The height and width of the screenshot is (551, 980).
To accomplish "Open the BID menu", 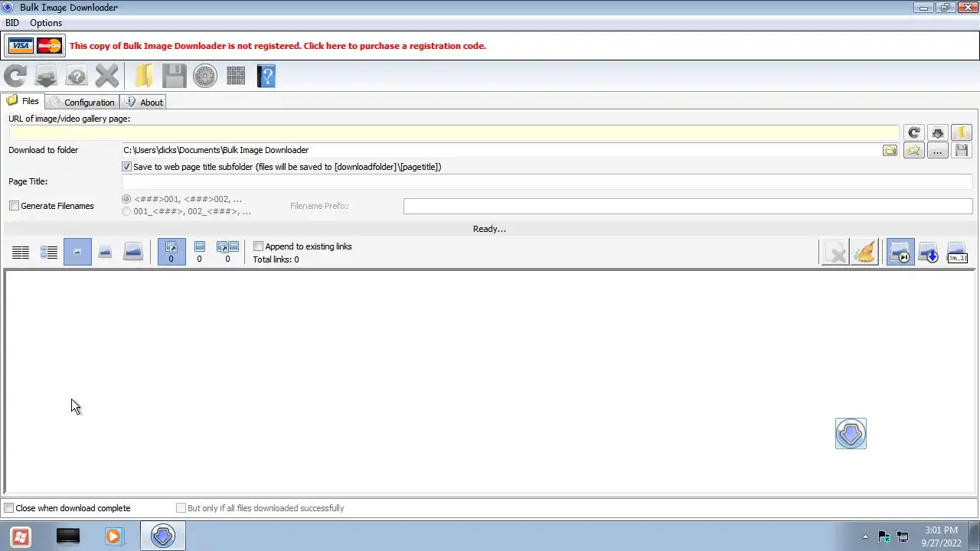I will click(x=12, y=23).
